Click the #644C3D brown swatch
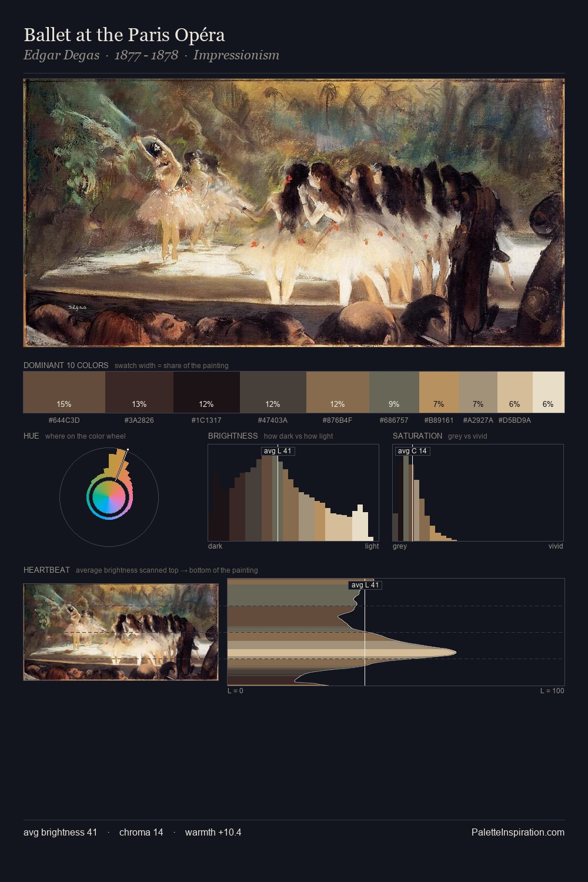588x882 pixels. click(x=64, y=392)
